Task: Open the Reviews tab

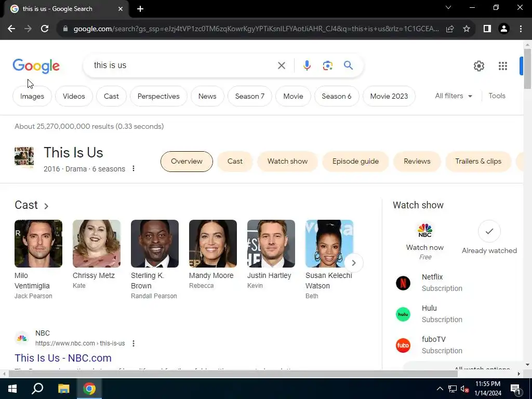Action: point(417,162)
